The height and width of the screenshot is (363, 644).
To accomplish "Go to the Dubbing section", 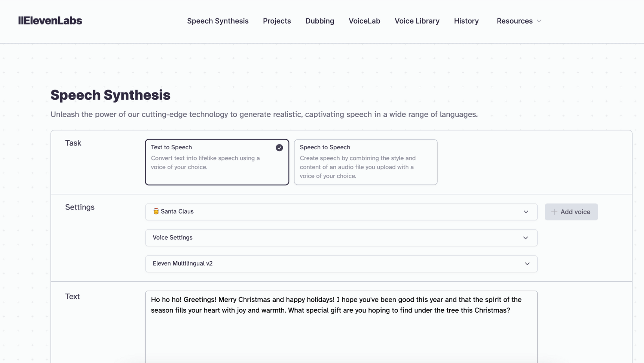I will tap(320, 21).
